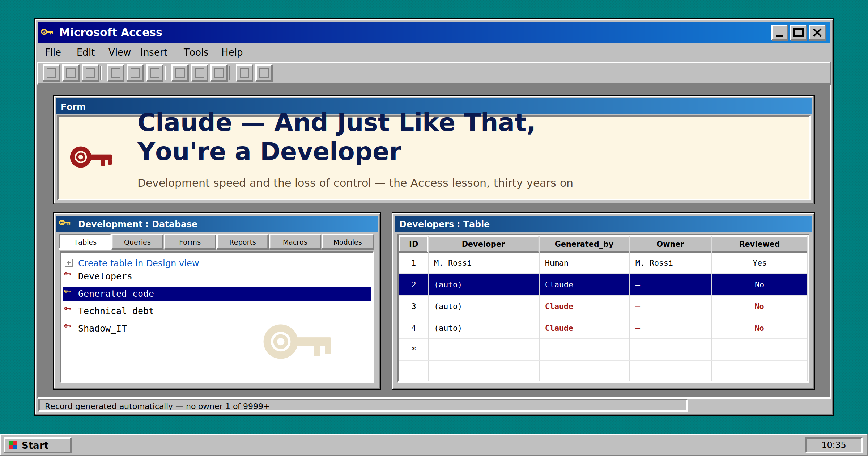Click the subtitle 'Development speed and the loss of control'
Viewport: 868px width, 456px height.
[x=254, y=183]
